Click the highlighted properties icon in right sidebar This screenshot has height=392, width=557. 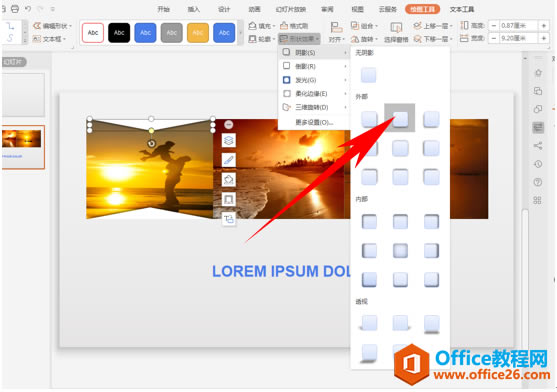click(538, 127)
